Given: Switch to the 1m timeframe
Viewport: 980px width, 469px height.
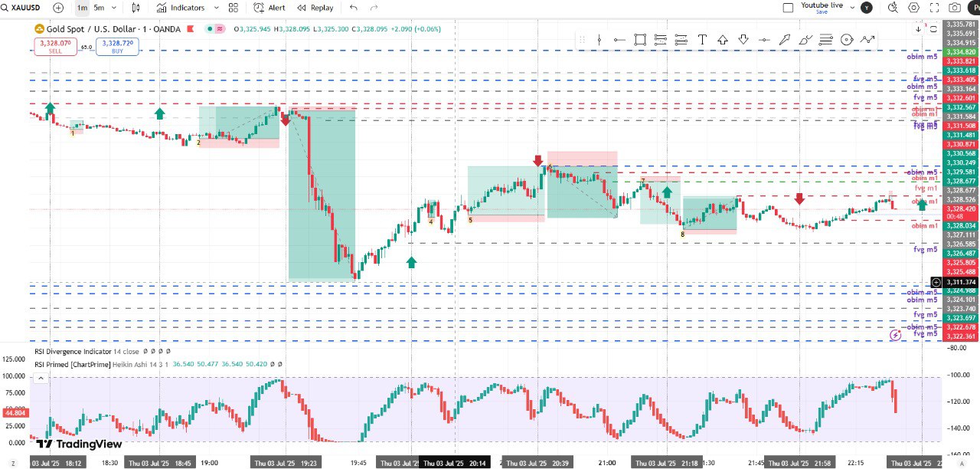Looking at the screenshot, I should tap(82, 8).
